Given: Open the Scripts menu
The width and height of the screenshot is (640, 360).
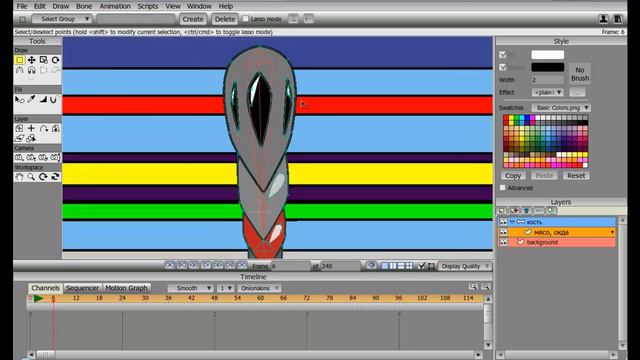Looking at the screenshot, I should coord(148,6).
